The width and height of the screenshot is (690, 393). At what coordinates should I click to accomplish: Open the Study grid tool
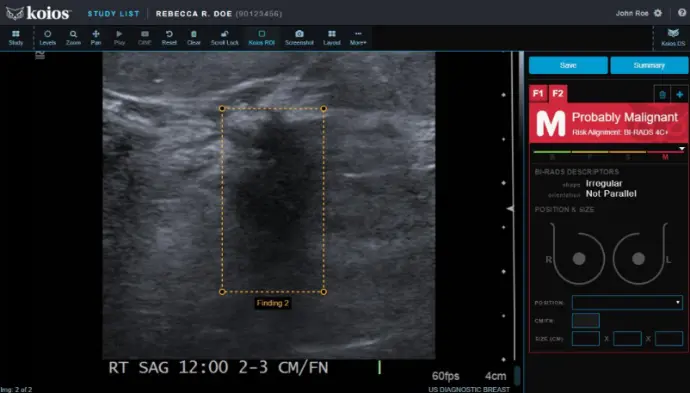click(16, 37)
